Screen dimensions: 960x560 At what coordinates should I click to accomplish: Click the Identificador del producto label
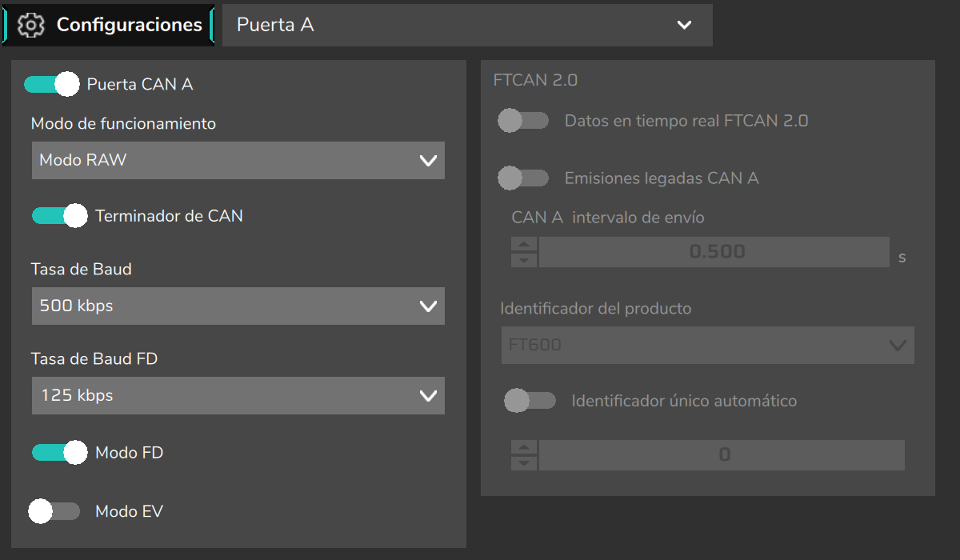tap(595, 308)
